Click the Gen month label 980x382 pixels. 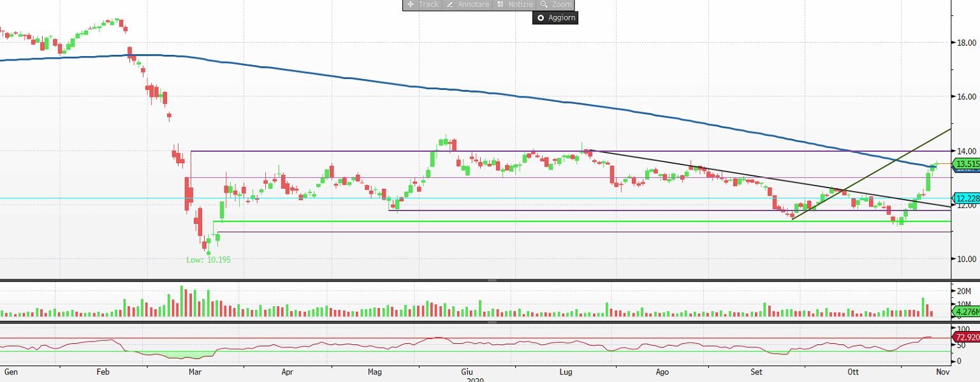tap(10, 371)
